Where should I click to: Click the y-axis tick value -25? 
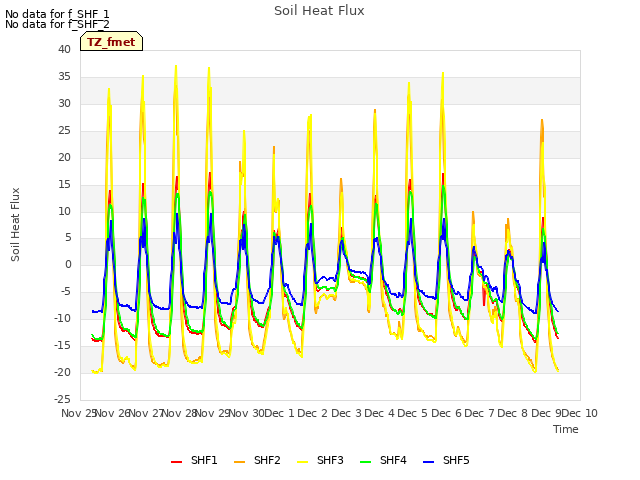(62, 399)
